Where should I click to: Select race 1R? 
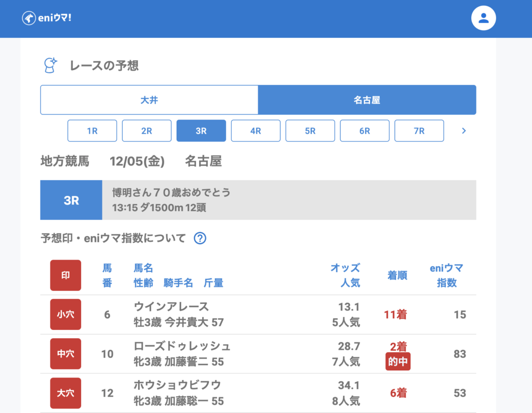tap(92, 131)
